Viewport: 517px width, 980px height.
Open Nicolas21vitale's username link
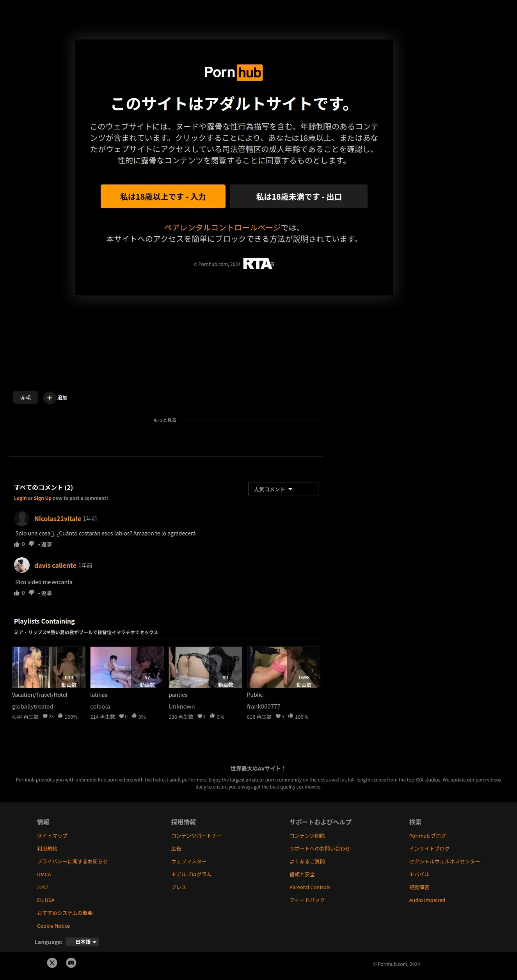[58, 519]
